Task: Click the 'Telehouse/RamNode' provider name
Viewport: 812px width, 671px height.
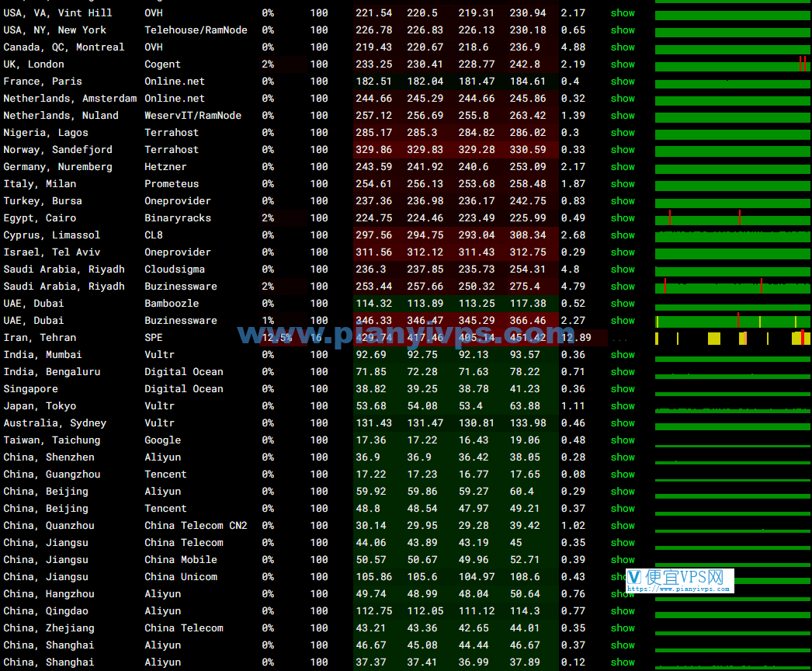Action: coord(196,30)
